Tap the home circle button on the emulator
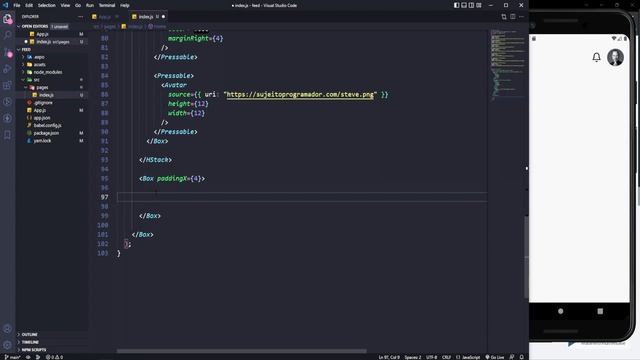The width and height of the screenshot is (640, 360). 560,311
